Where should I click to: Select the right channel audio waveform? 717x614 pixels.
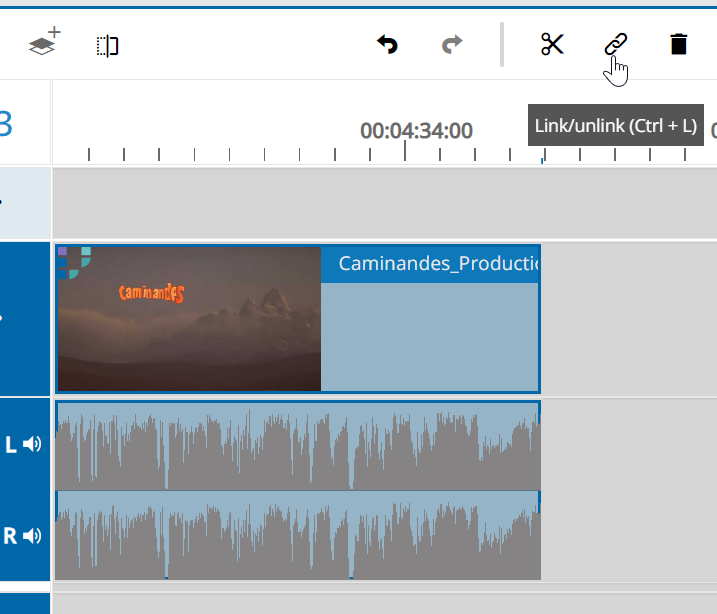pos(298,536)
